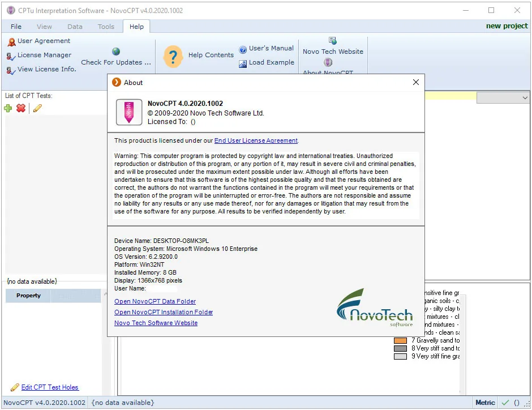
Task: Maximize the NovoCPT main window
Action: [491, 11]
